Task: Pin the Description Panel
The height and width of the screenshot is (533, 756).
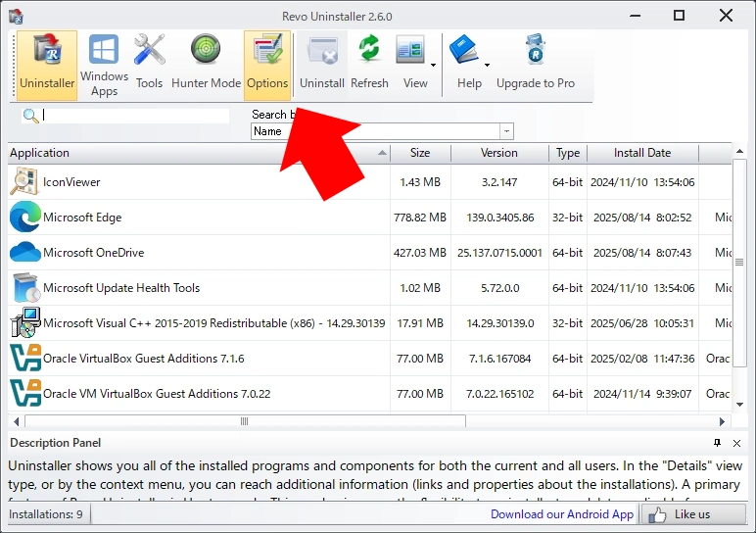Action: tap(718, 443)
